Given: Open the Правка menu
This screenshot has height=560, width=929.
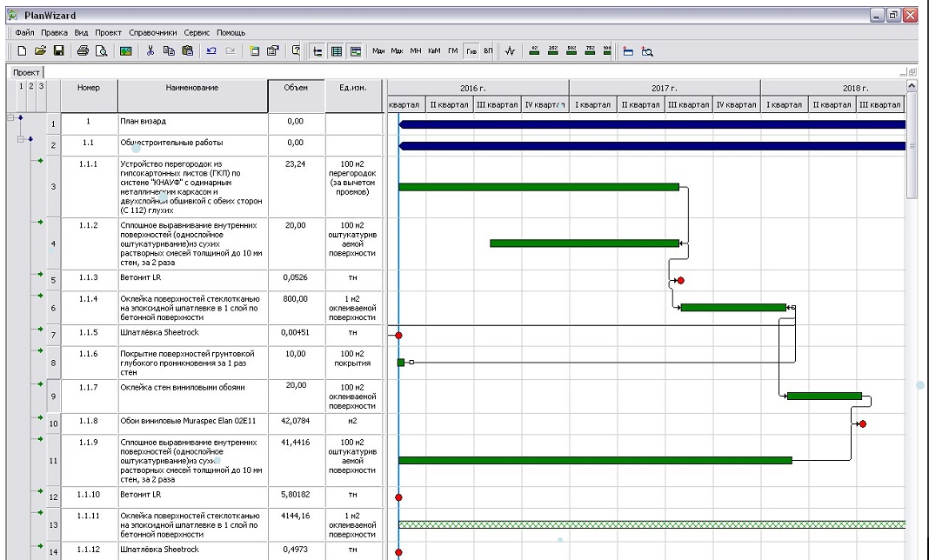Looking at the screenshot, I should (54, 32).
